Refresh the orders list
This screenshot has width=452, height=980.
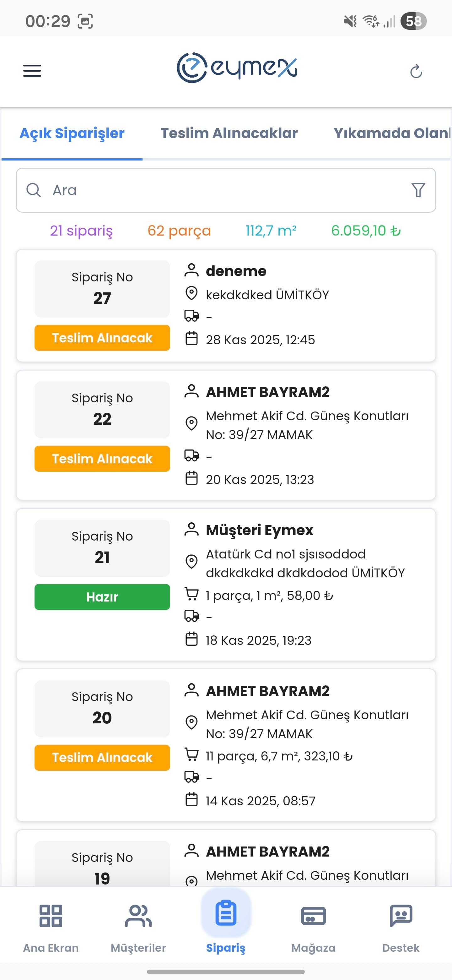416,71
